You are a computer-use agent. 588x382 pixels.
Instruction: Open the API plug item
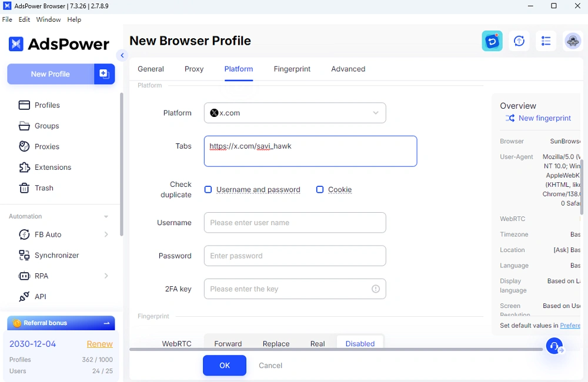coord(24,297)
